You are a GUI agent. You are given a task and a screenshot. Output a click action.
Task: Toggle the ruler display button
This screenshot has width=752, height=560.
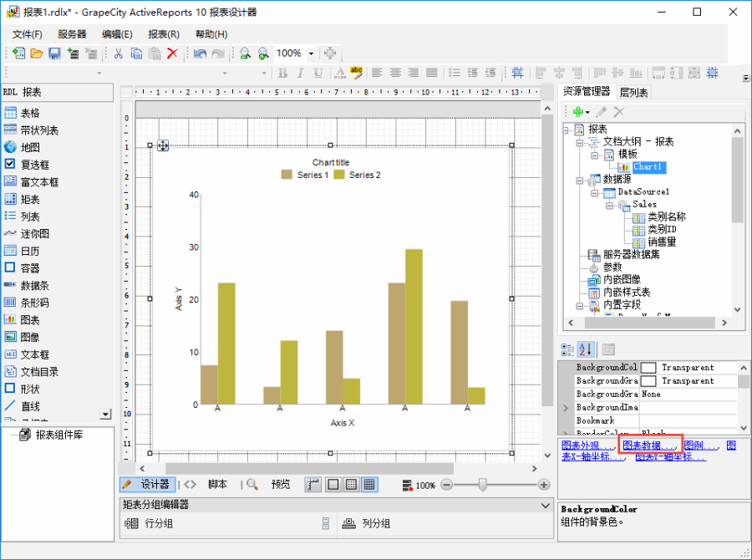point(314,485)
